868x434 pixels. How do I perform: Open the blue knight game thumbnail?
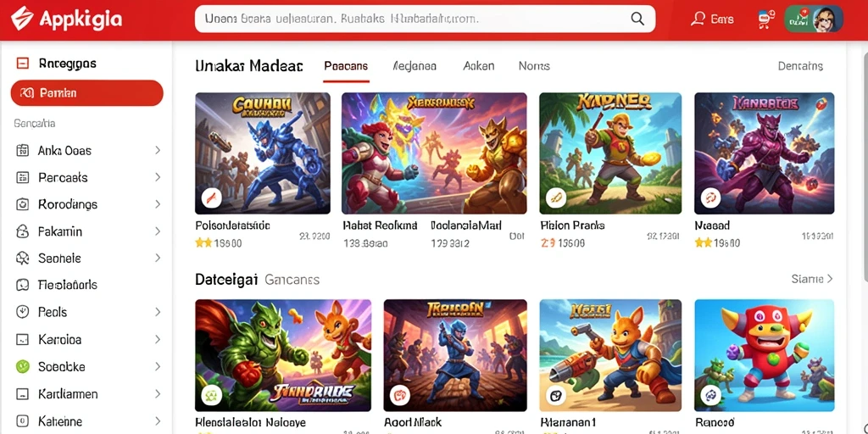(x=263, y=153)
